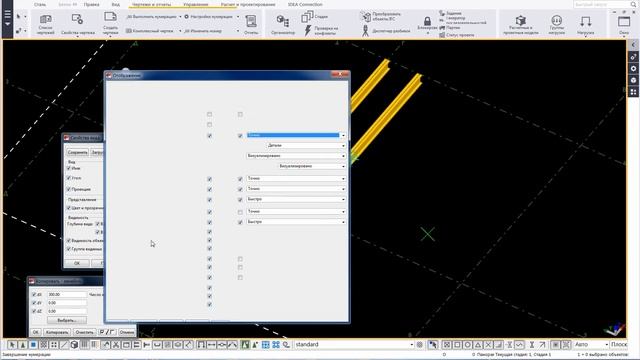Open the Чертежи и отчеты ribbon tab
The height and width of the screenshot is (360, 640).
click(151, 4)
